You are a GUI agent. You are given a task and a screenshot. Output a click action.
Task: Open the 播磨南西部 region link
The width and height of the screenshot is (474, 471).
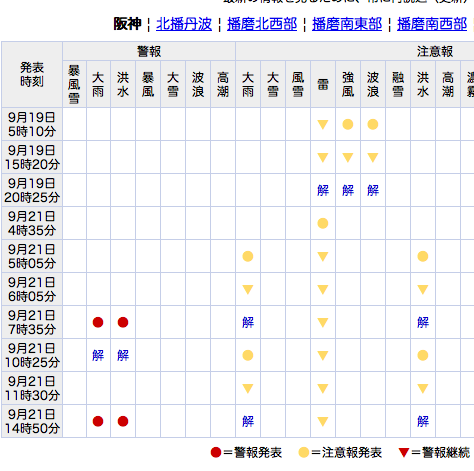(x=432, y=24)
